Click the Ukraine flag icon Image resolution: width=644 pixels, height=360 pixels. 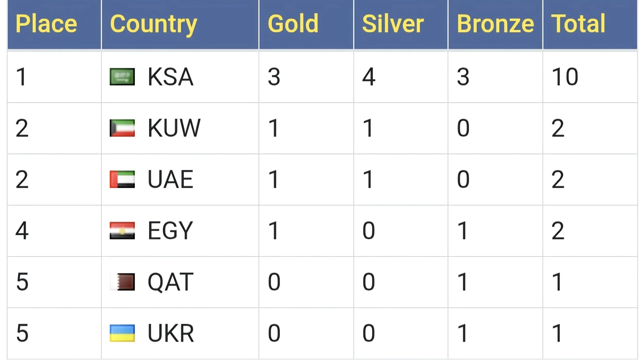122,333
